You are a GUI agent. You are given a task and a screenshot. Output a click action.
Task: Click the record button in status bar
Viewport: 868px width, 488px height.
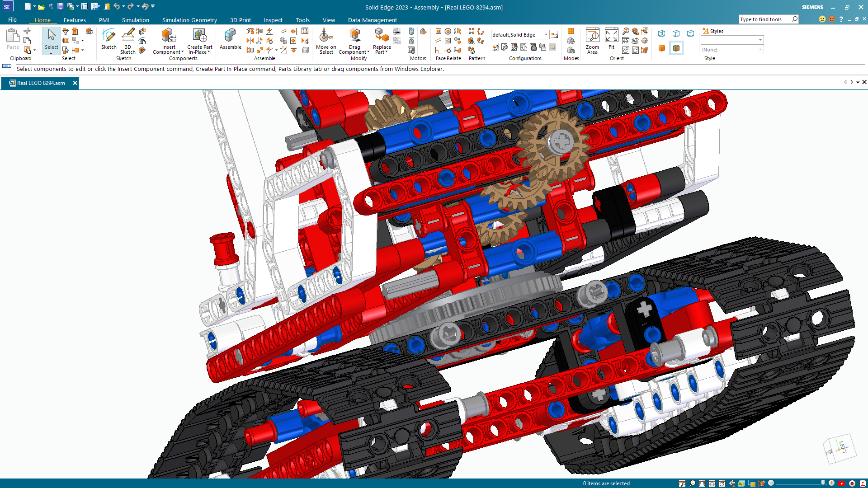852,483
